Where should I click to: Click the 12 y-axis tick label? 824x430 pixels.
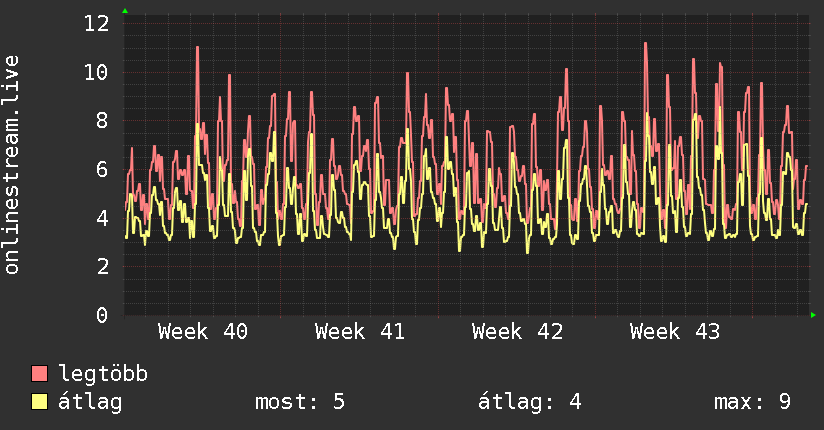tap(97, 24)
